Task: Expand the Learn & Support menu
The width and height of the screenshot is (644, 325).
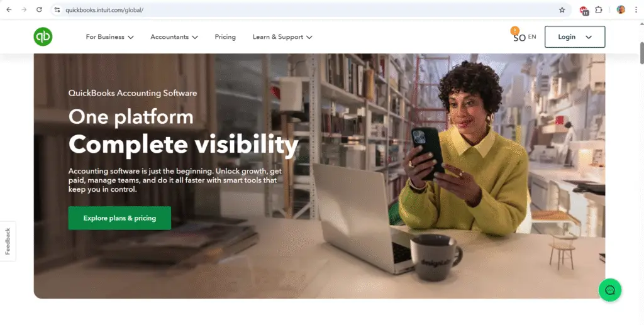Action: (282, 37)
